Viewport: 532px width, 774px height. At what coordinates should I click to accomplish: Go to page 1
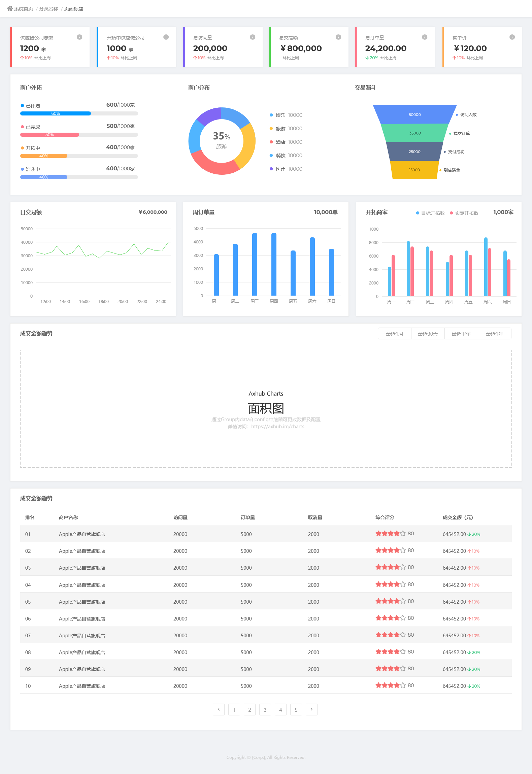[x=234, y=709]
